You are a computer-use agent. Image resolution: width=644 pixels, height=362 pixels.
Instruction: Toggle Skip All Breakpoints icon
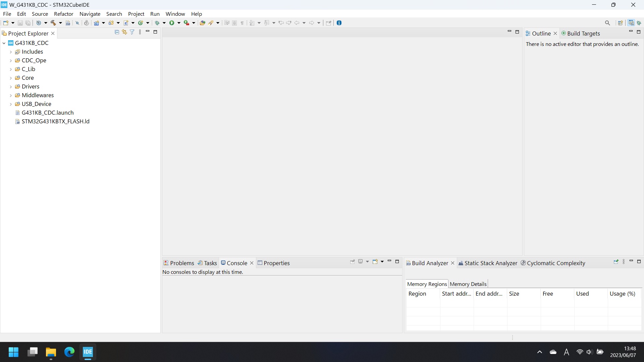[77, 23]
